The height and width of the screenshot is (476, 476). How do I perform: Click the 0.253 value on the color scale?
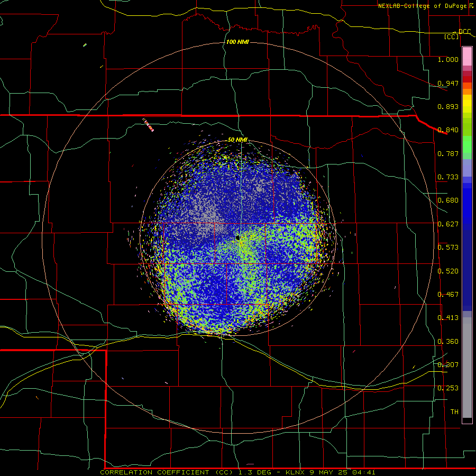448,388
